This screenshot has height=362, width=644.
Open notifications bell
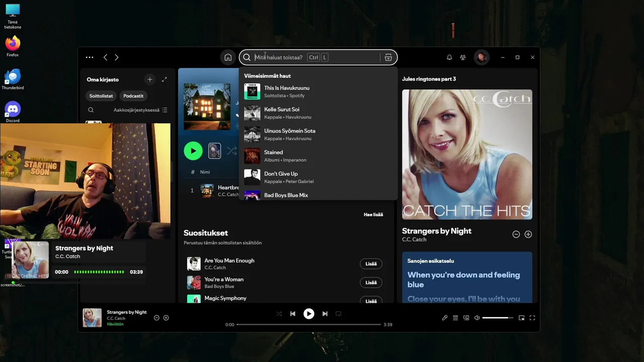coord(449,57)
